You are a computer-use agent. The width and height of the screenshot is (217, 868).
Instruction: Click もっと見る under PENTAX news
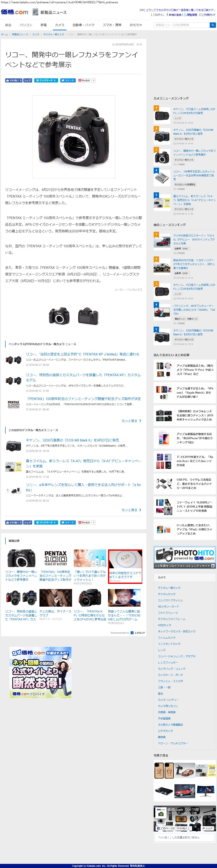131,421
